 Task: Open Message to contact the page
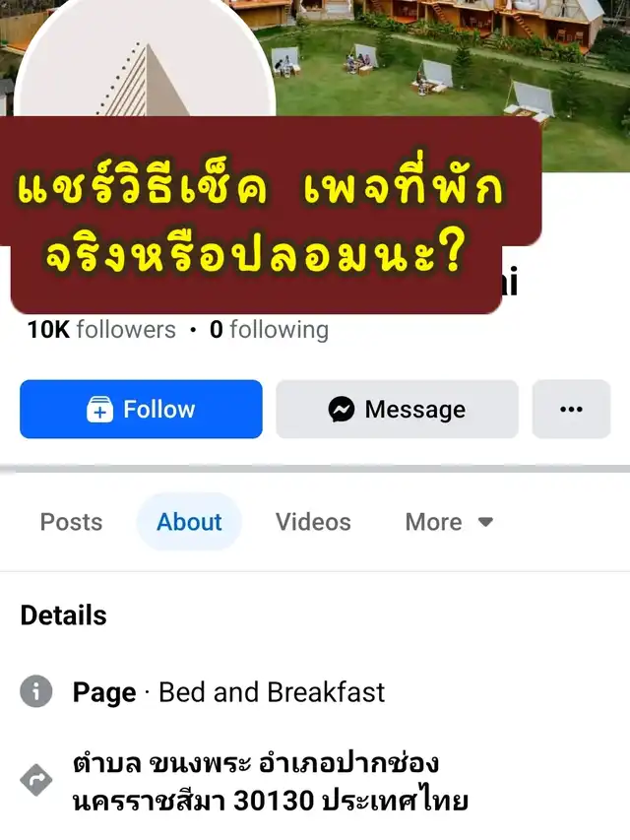pos(397,409)
